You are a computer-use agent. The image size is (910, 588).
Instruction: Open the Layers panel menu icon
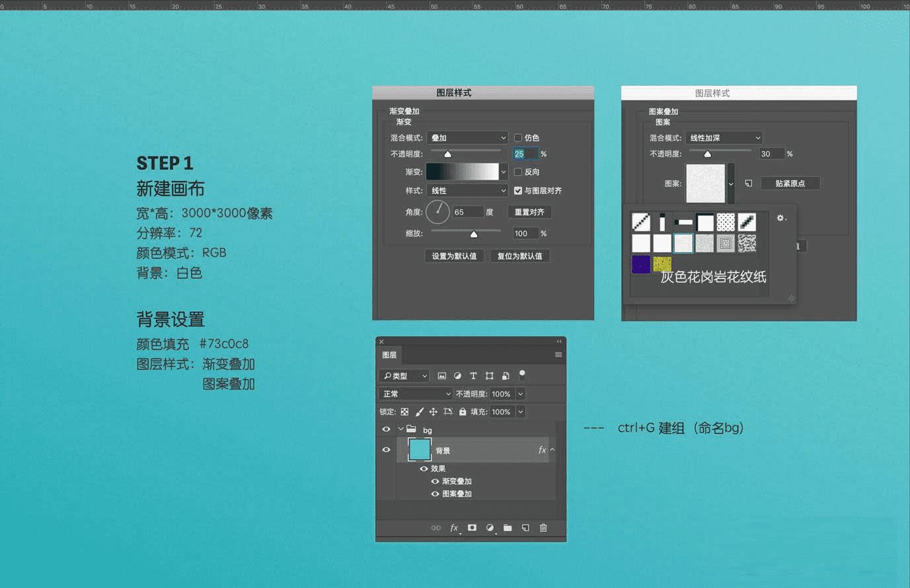pyautogui.click(x=558, y=355)
